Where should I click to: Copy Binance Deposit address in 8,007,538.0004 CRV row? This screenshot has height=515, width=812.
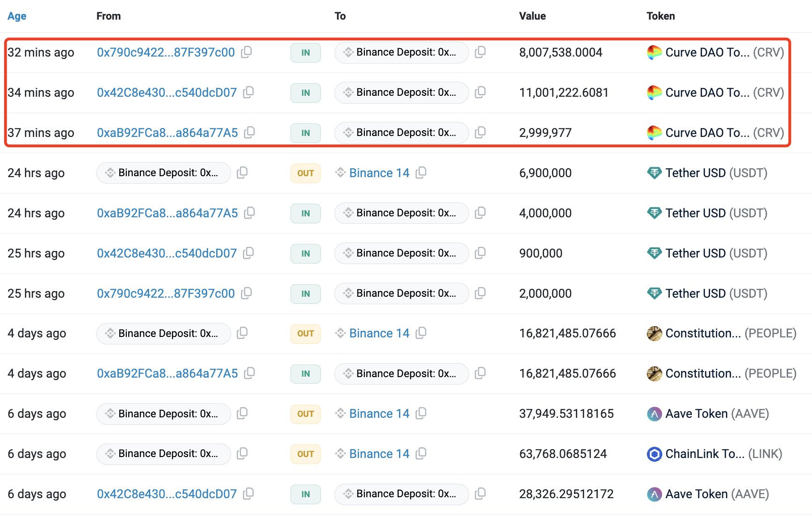480,52
